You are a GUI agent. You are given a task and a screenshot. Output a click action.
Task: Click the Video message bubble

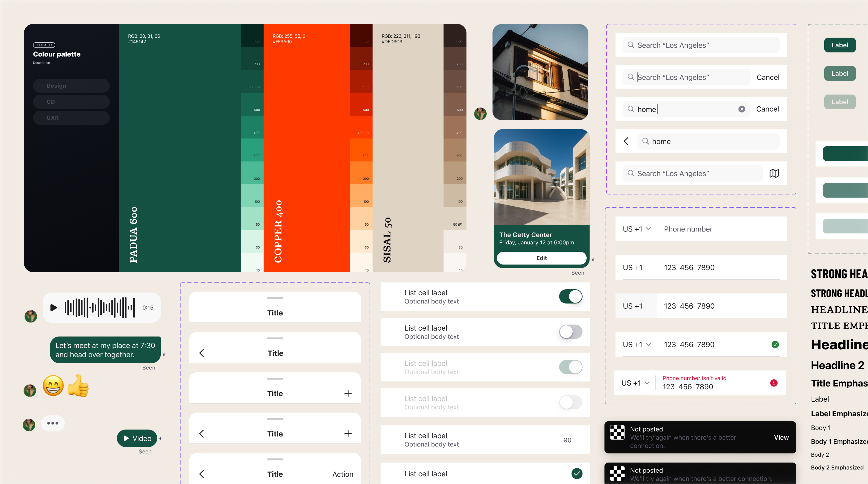tap(137, 438)
